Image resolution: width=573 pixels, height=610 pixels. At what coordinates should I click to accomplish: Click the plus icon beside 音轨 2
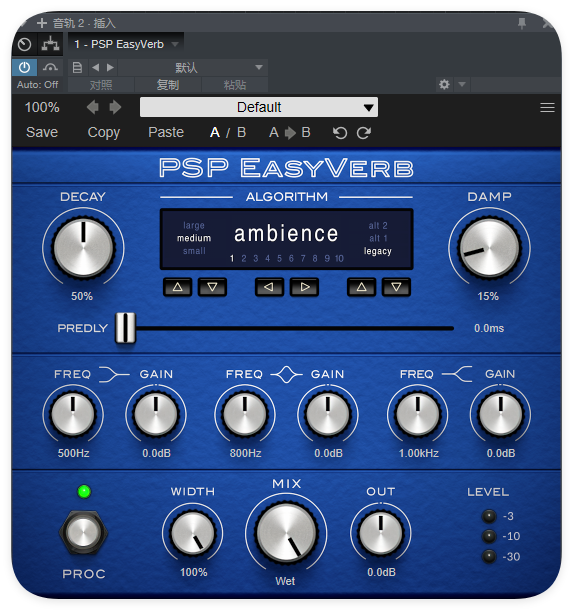[42, 23]
